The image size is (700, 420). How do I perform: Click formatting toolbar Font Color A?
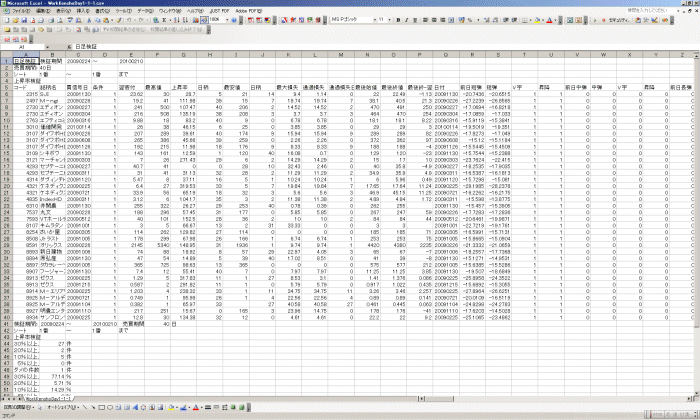click(549, 20)
